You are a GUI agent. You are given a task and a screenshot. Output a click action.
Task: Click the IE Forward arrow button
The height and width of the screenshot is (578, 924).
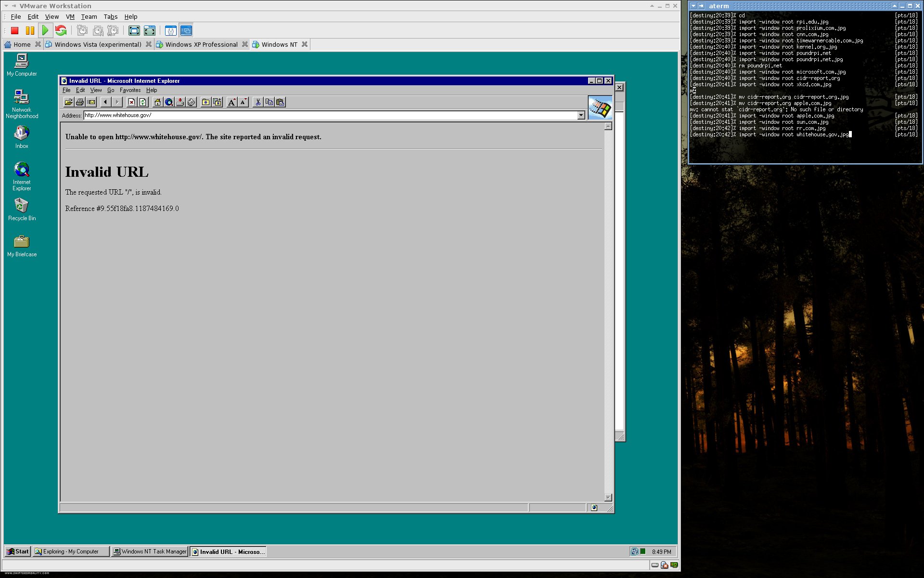(x=117, y=102)
